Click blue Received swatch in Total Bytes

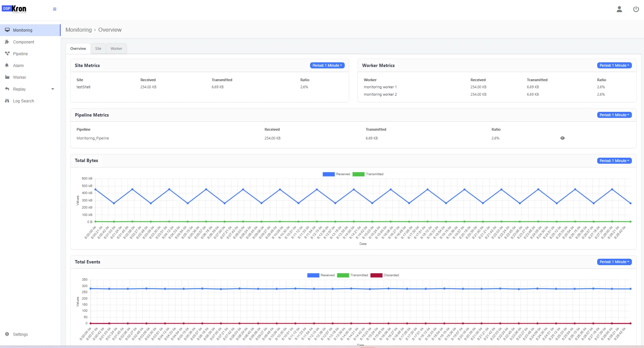329,174
